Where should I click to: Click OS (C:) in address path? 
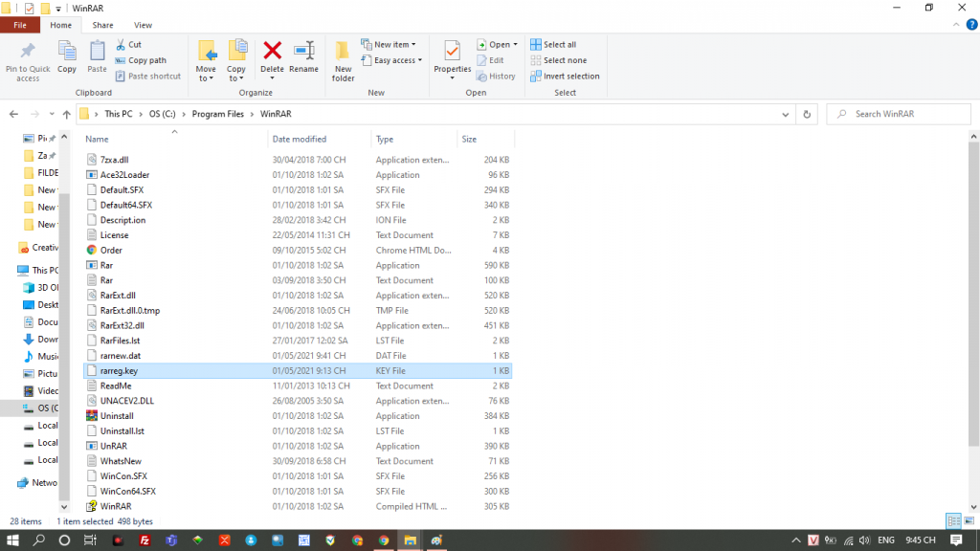[162, 114]
